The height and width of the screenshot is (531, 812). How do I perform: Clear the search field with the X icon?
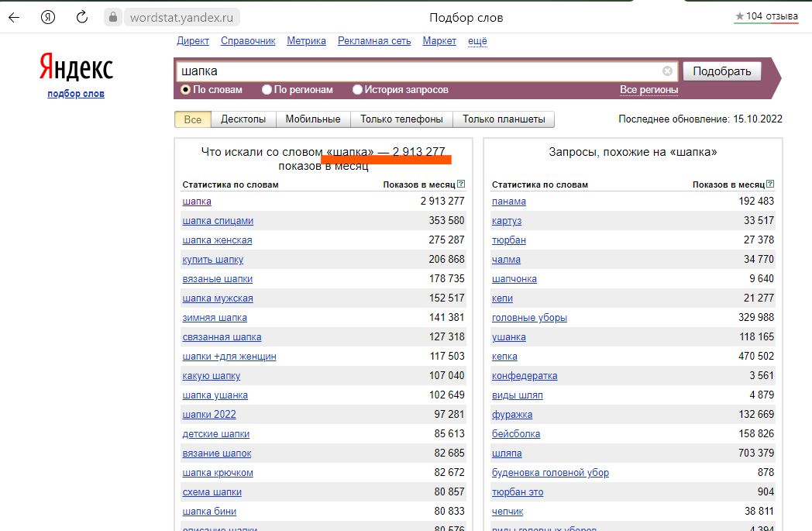point(667,71)
